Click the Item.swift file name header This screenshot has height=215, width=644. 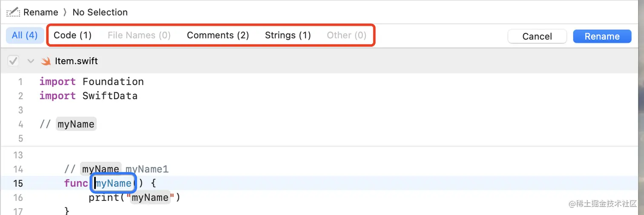point(77,61)
